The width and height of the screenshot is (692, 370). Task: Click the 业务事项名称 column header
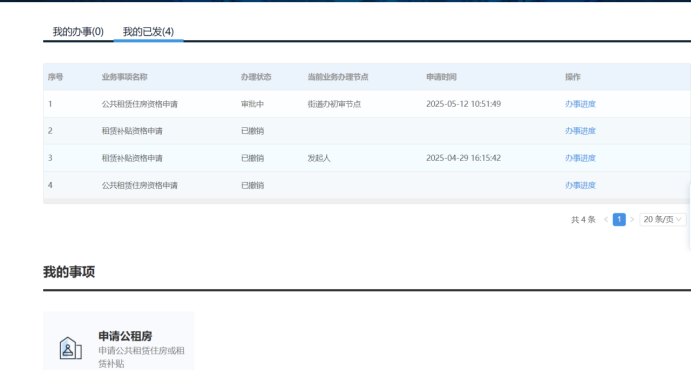pyautogui.click(x=124, y=77)
